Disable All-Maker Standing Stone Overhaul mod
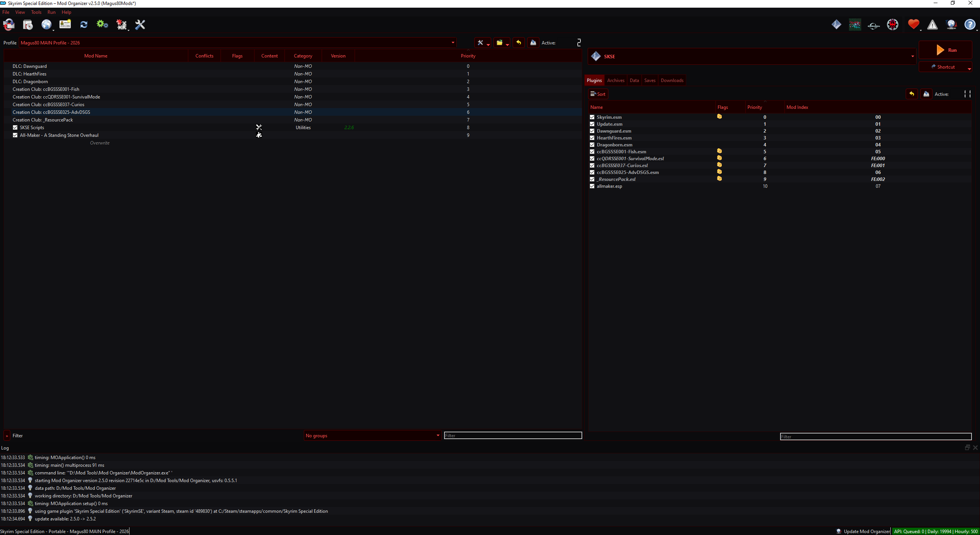The image size is (980, 535). (x=15, y=135)
